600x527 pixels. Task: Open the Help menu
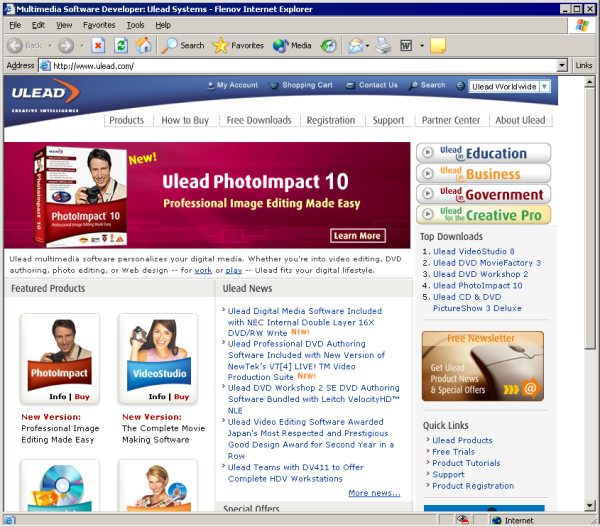point(163,25)
